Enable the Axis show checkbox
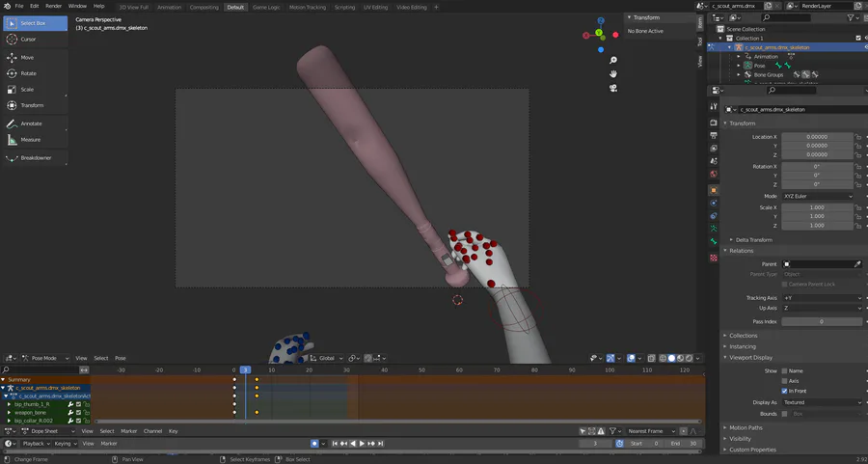Viewport: 868px width, 464px height. pos(784,381)
